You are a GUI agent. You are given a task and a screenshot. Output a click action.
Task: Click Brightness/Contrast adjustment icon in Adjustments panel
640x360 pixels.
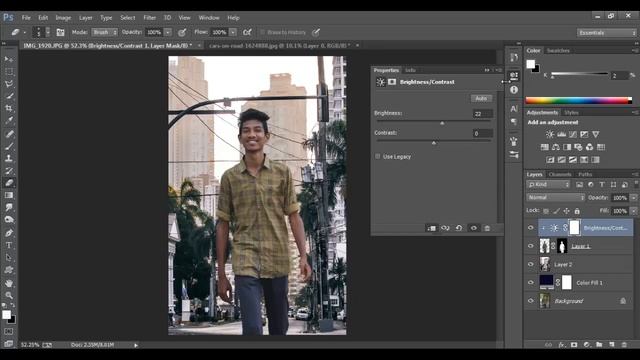(550, 134)
